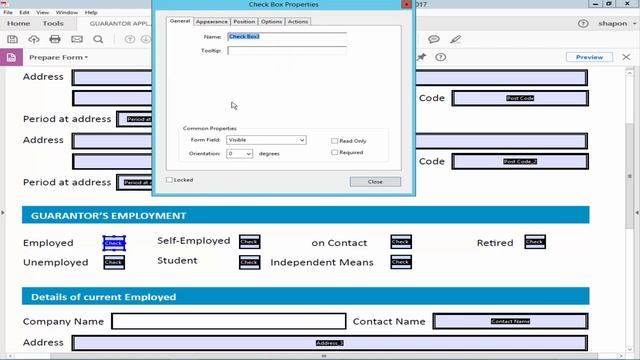This screenshot has height=360, width=640.
Task: Close the Check Box Properties dialog
Action: [x=407, y=4]
